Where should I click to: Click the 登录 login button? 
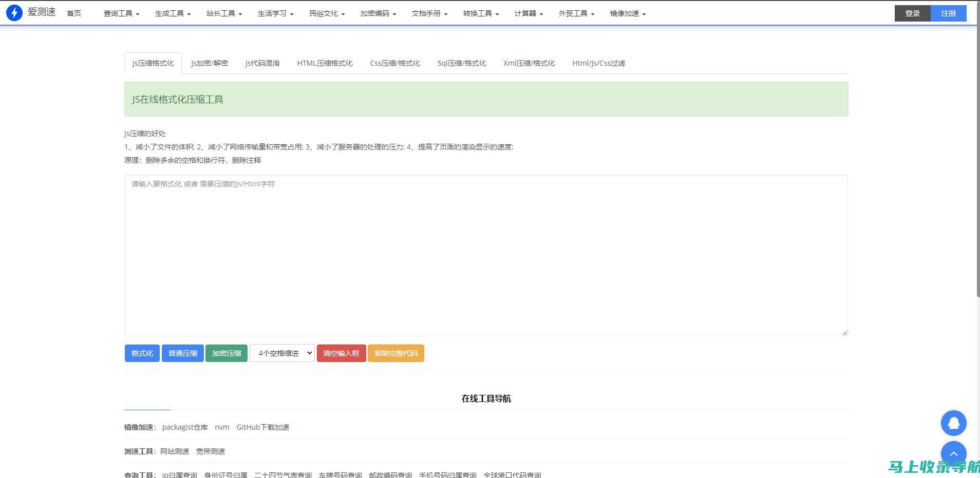pyautogui.click(x=912, y=13)
